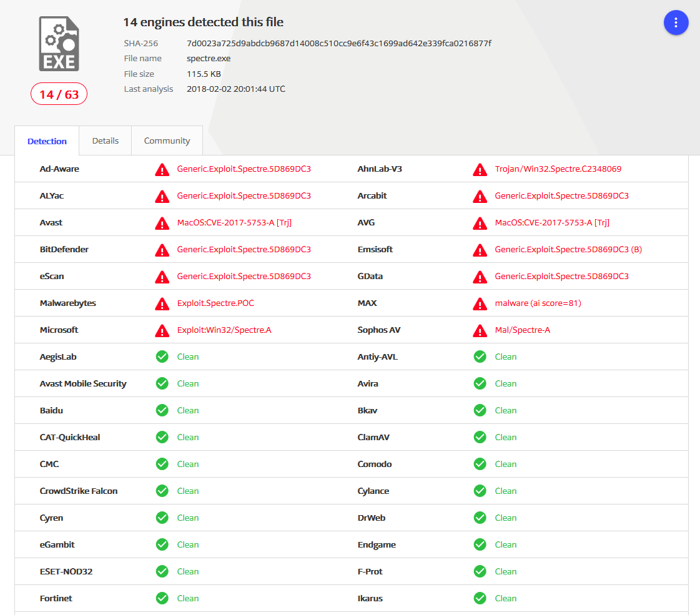Click the Avast Mobile Security engine name

click(83, 384)
